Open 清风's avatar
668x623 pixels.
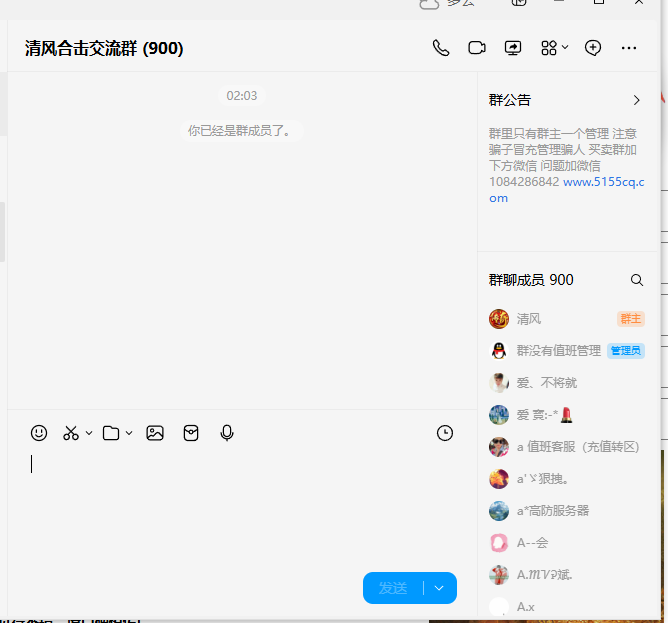(x=499, y=319)
